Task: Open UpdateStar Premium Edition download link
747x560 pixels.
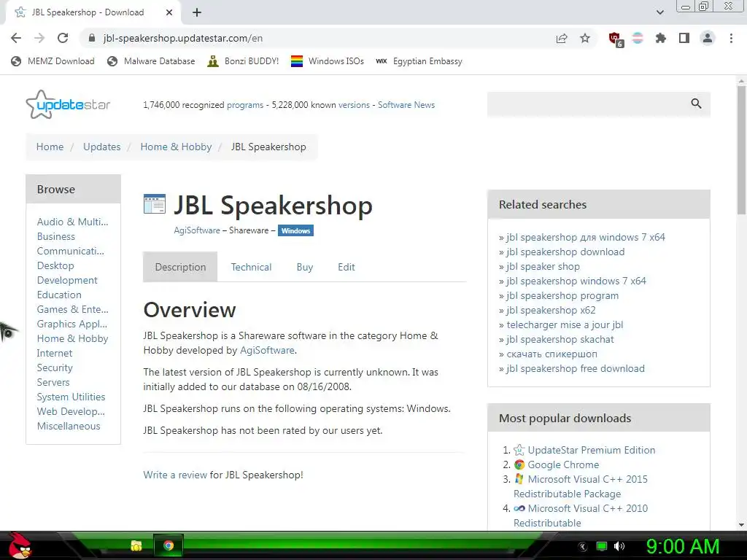Action: pyautogui.click(x=592, y=450)
